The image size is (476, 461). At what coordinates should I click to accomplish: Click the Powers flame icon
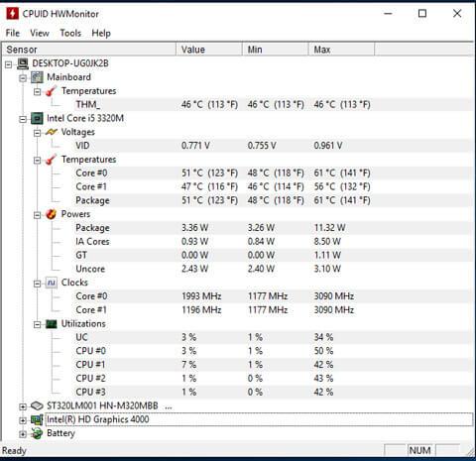(51, 214)
